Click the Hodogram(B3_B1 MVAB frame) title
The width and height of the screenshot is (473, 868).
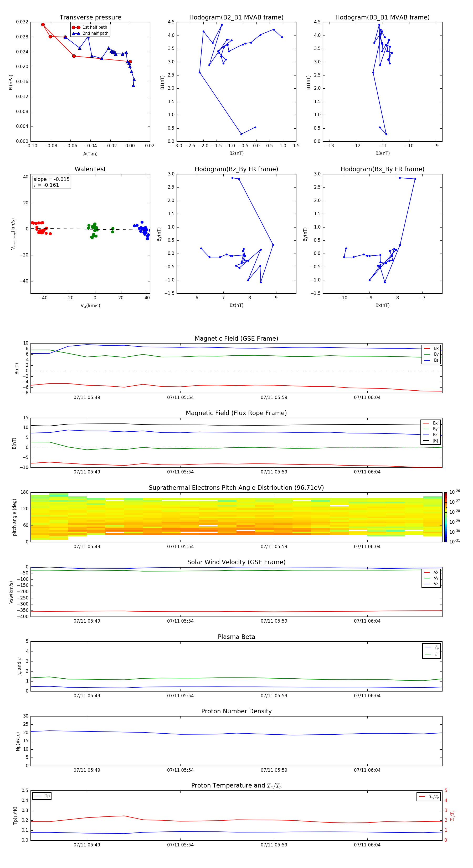382,18
